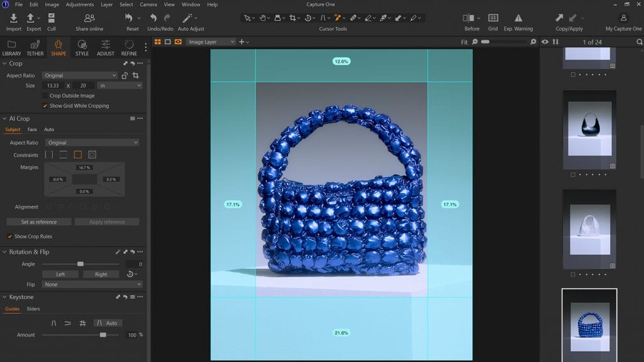This screenshot has height=362, width=644.
Task: Click the Keystone combined guide icon
Action: click(82, 324)
